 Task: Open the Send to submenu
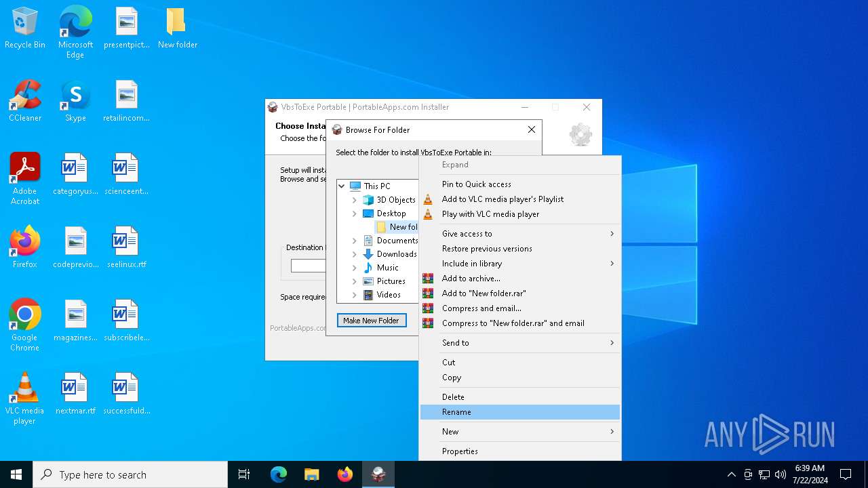coord(520,343)
